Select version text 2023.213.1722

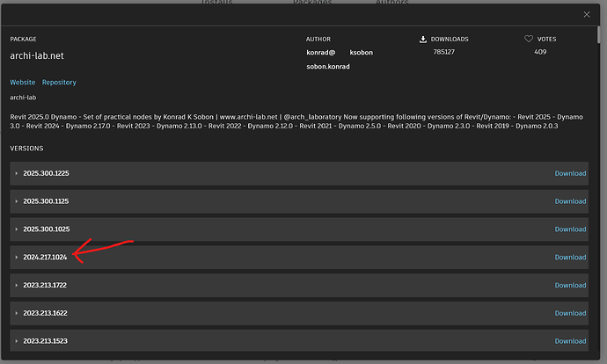[45, 285]
